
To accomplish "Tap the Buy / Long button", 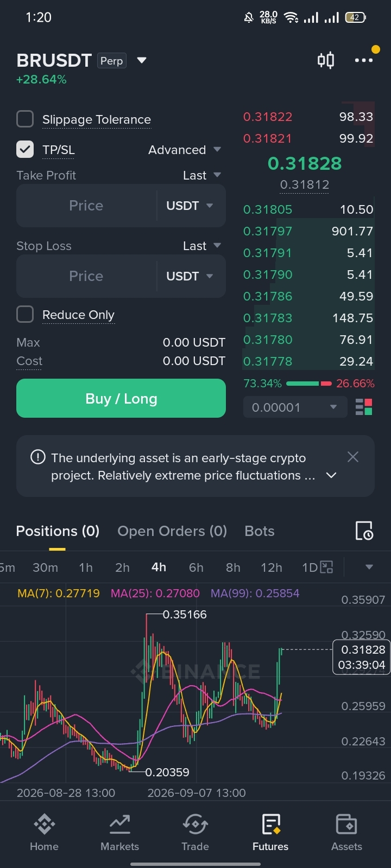I will [121, 398].
